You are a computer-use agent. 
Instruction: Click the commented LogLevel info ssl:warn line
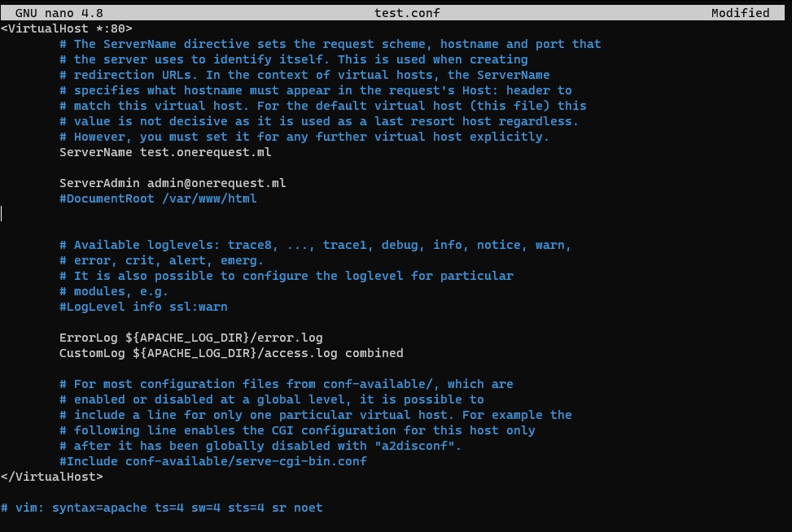(x=143, y=307)
